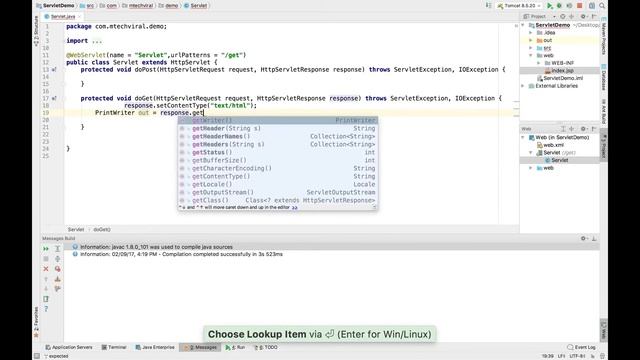This screenshot has width=640, height=360.
Task: Open the TODO tool window tab
Action: [266, 347]
